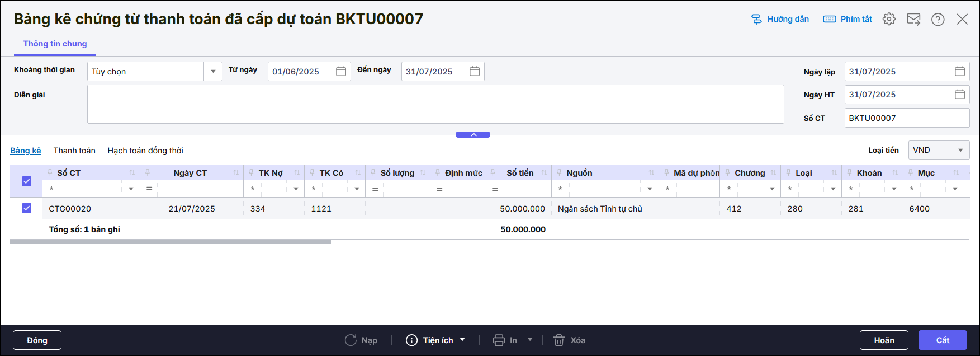
Task: Click the horizontal table scrollbar
Action: point(171,242)
